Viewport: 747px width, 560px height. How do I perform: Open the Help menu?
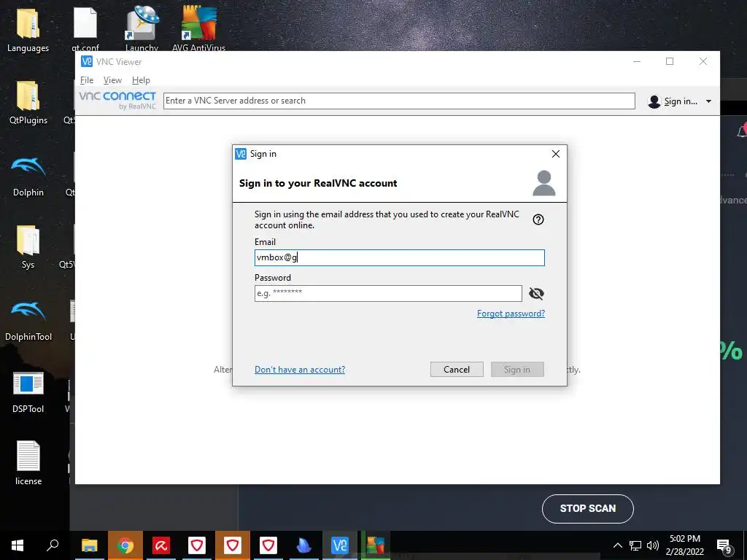(x=141, y=80)
